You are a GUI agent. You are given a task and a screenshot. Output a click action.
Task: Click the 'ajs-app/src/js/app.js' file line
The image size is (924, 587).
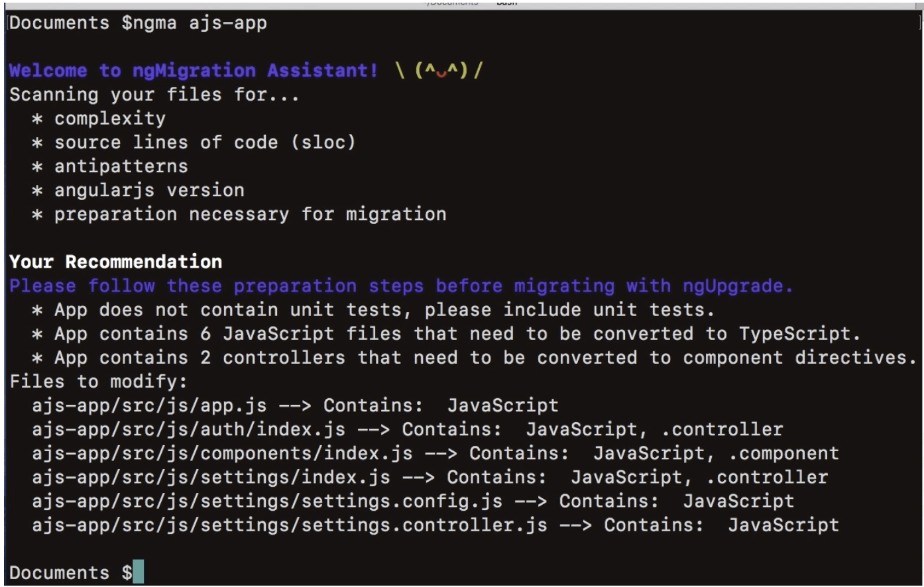(x=296, y=405)
